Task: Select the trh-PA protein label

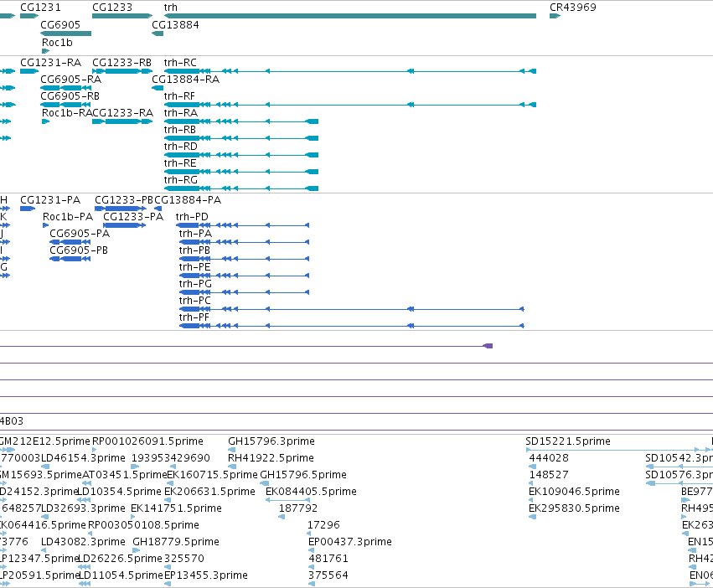Action: click(195, 234)
